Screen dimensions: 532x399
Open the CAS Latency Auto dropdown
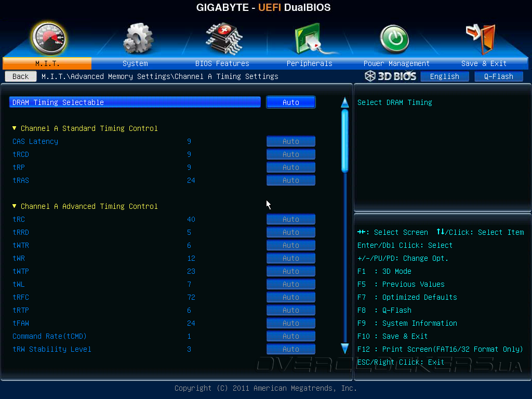291,141
